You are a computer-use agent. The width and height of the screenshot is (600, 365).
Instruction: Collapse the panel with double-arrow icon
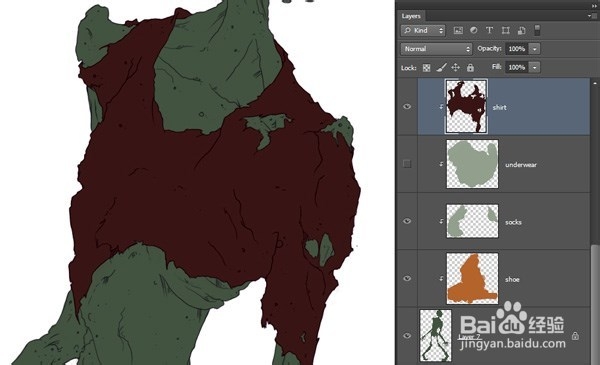coord(593,6)
